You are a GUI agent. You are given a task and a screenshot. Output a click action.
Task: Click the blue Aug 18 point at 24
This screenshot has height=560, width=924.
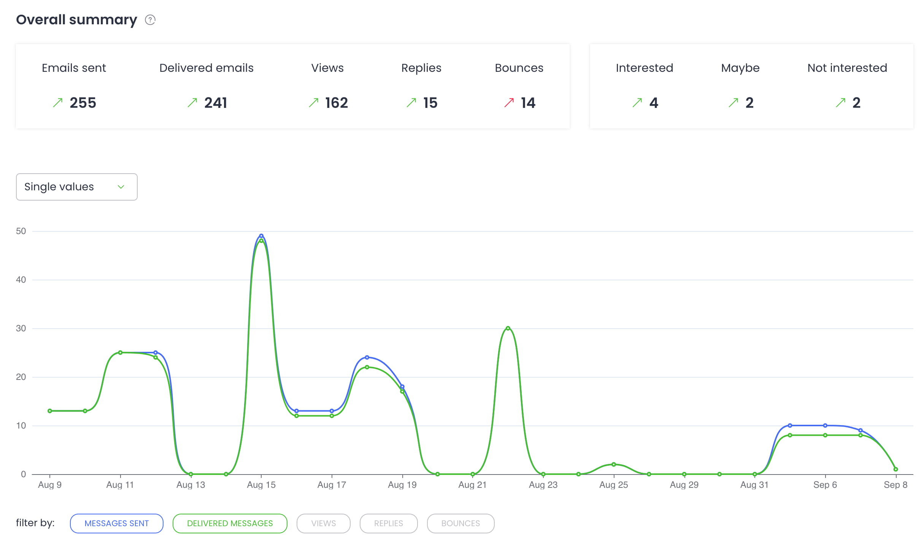click(367, 358)
